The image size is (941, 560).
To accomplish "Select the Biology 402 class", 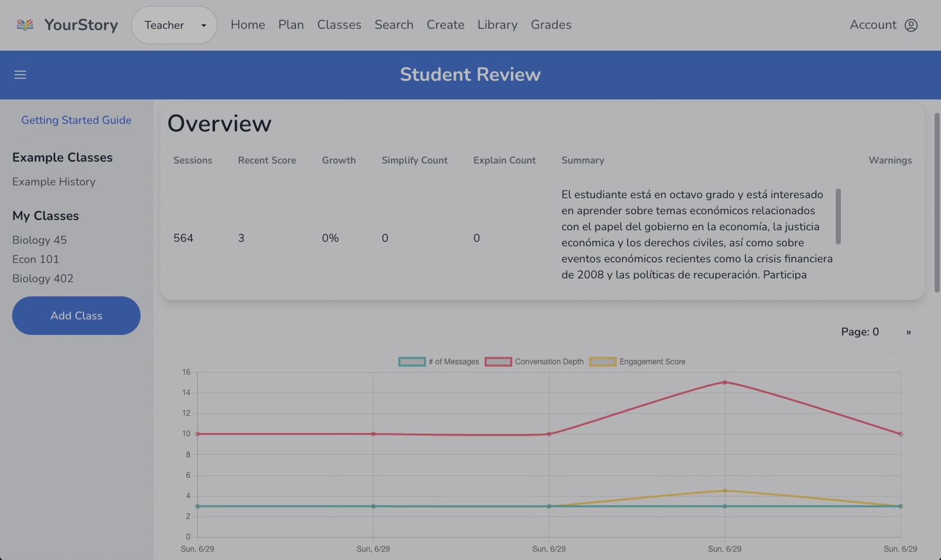I will click(x=43, y=278).
